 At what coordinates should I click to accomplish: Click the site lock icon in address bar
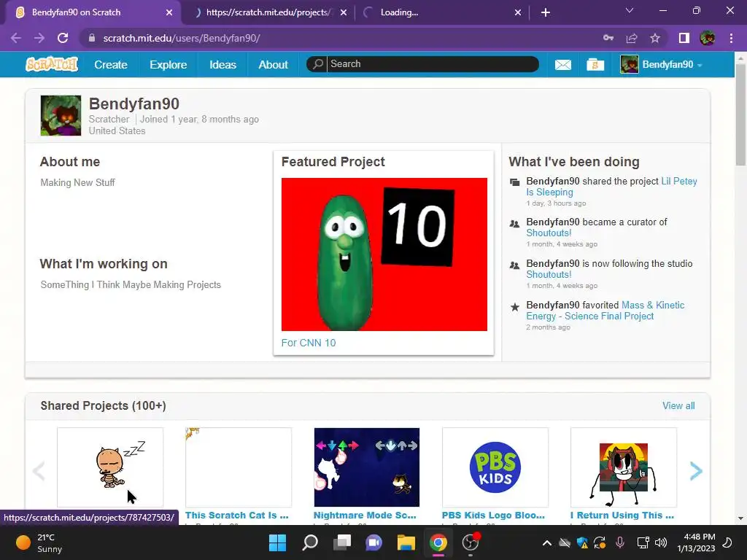(92, 38)
